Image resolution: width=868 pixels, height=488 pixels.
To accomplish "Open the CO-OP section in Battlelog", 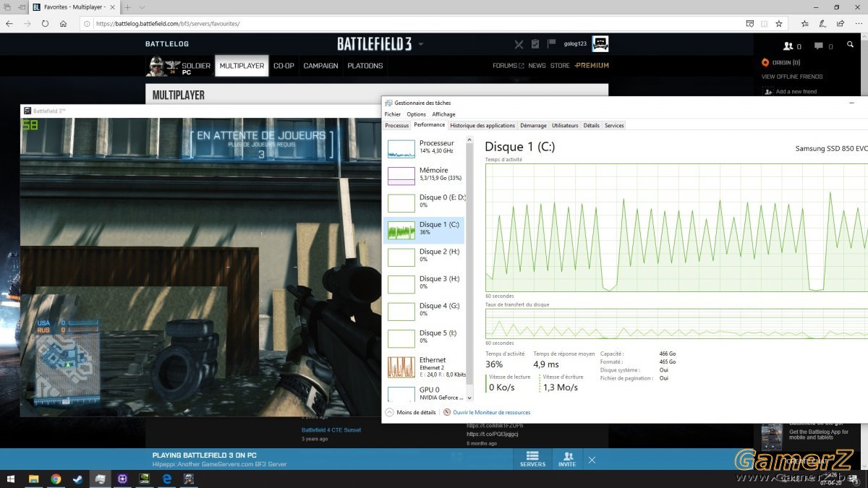I will (284, 66).
